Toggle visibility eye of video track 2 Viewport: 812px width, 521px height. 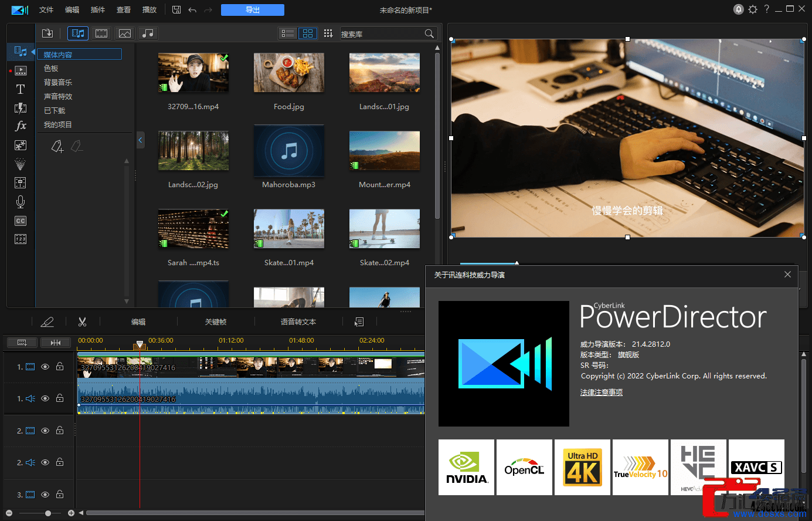click(x=45, y=431)
